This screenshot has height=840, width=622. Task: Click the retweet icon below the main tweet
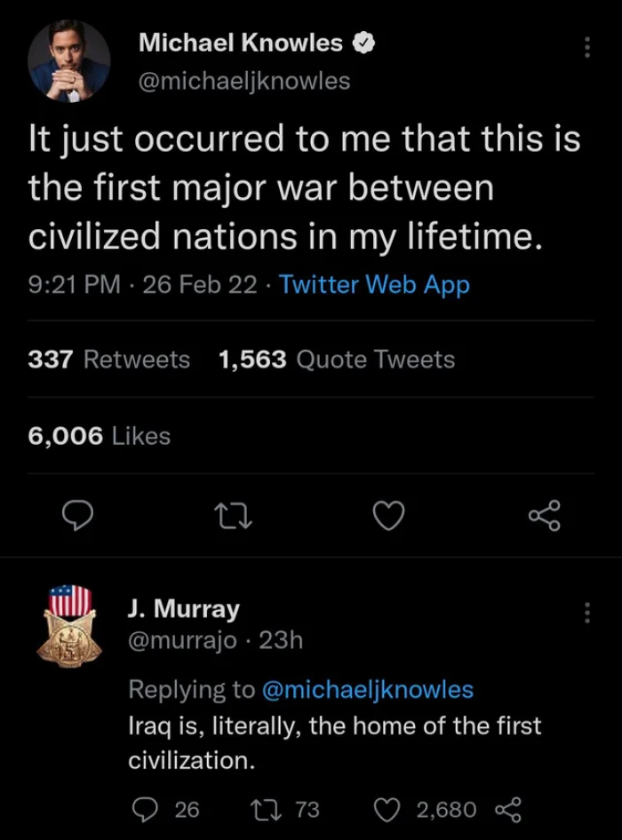233,516
